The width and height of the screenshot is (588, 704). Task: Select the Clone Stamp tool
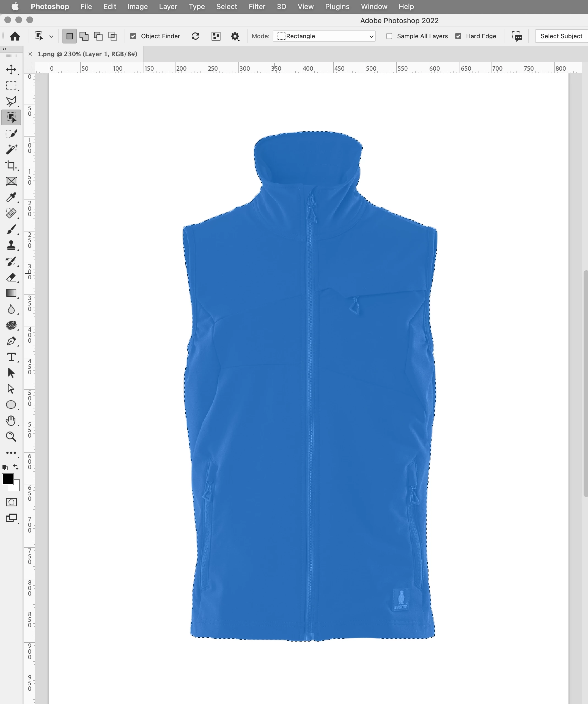click(11, 245)
